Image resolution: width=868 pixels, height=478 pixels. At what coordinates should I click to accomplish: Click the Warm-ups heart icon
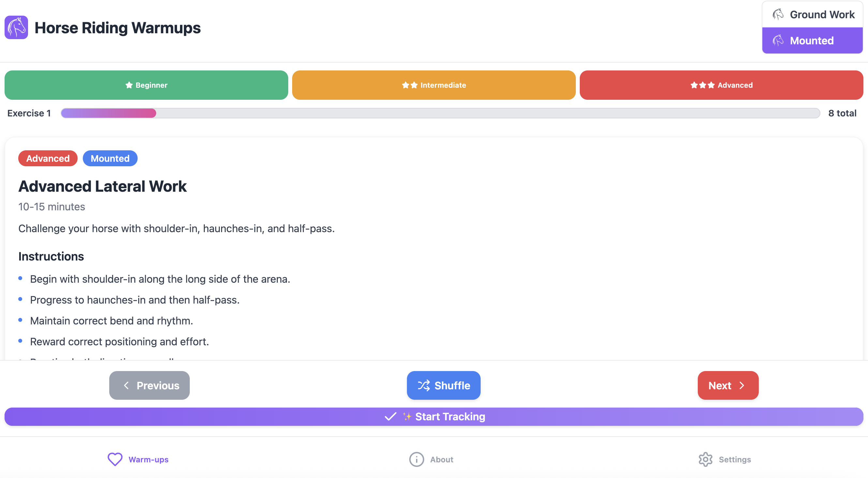click(x=115, y=459)
